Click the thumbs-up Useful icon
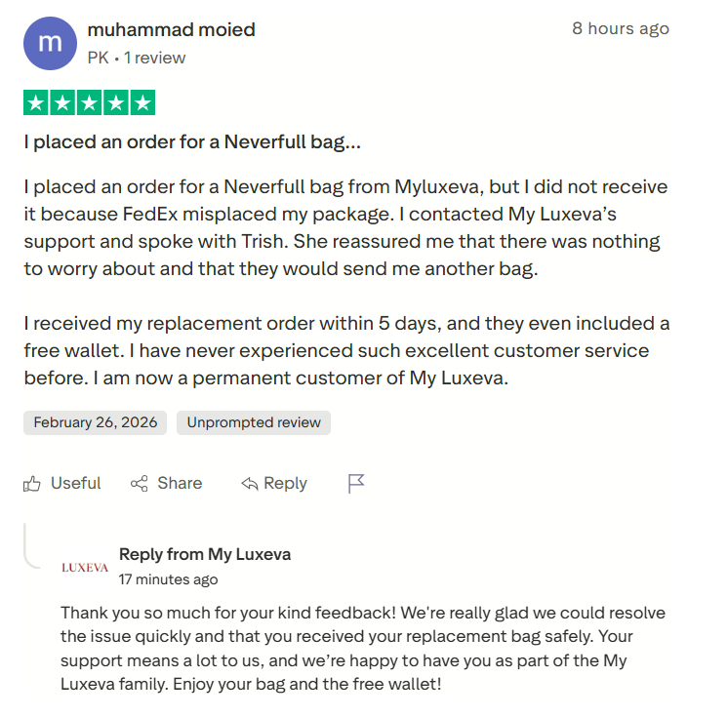728x717 pixels. (33, 484)
